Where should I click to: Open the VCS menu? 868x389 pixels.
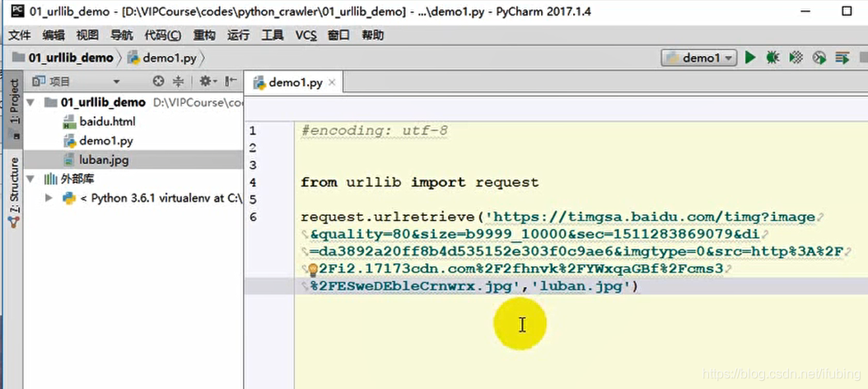[x=306, y=35]
